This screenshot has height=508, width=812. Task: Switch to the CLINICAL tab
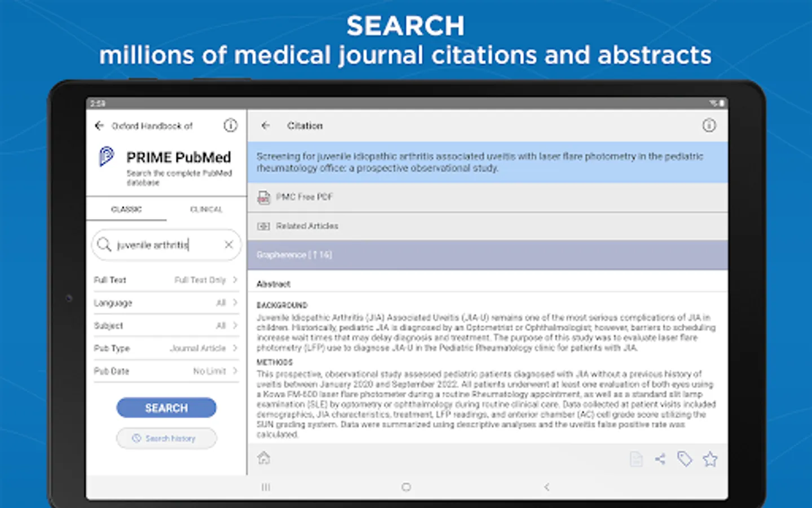206,209
